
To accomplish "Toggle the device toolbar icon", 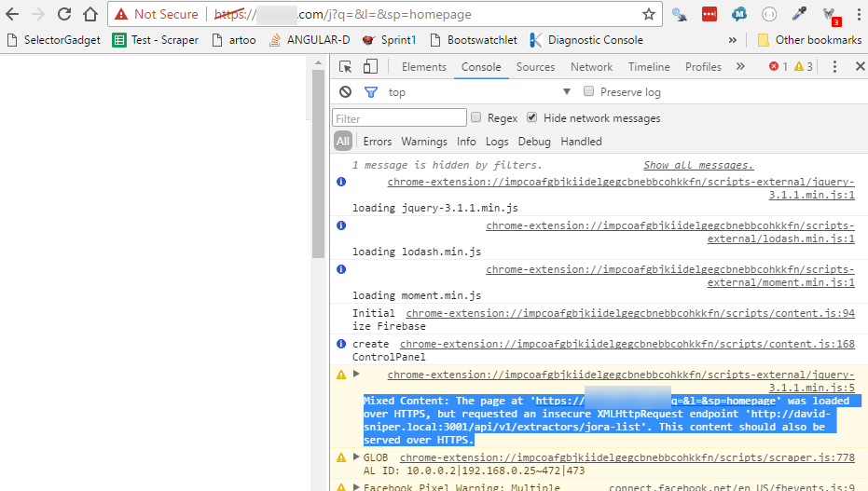I will 370,67.
